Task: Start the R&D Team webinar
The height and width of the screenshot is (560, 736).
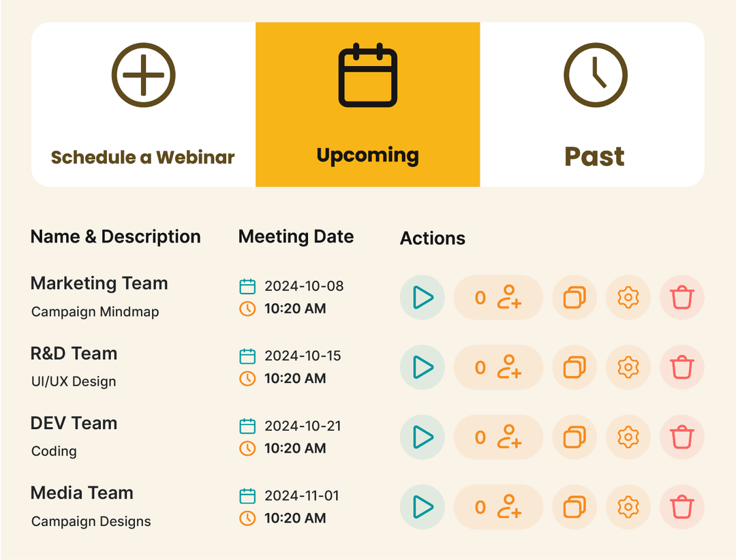Action: (423, 367)
